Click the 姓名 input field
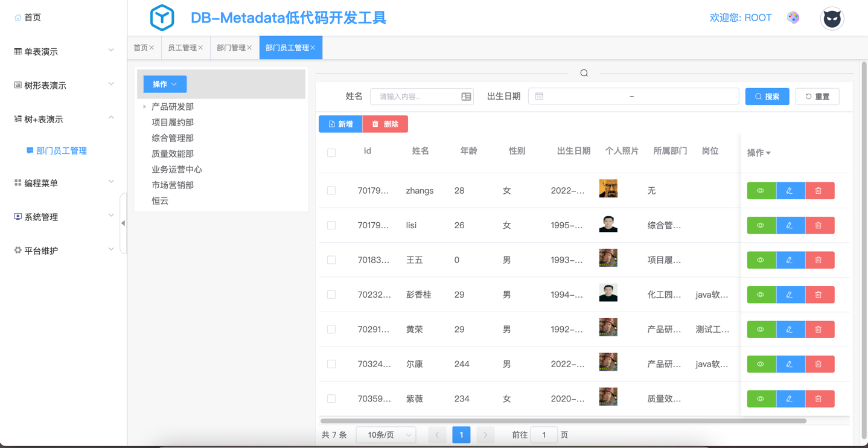The height and width of the screenshot is (448, 868). point(415,97)
